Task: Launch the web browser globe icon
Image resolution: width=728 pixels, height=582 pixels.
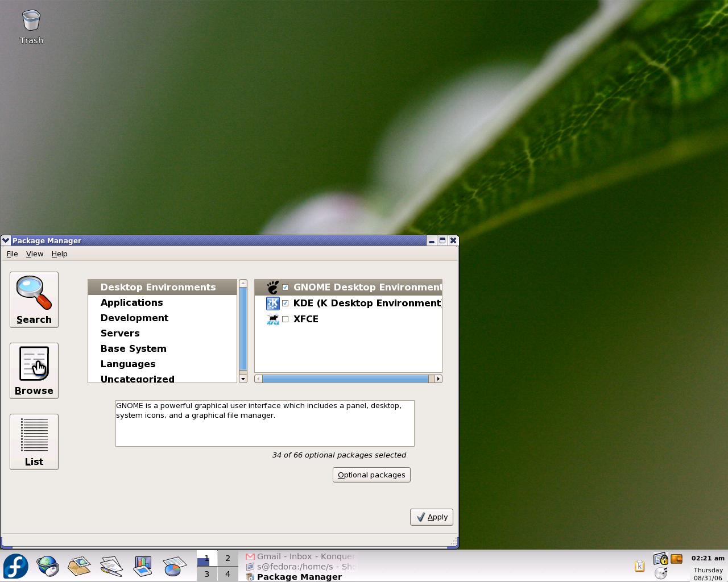Action: (48, 566)
